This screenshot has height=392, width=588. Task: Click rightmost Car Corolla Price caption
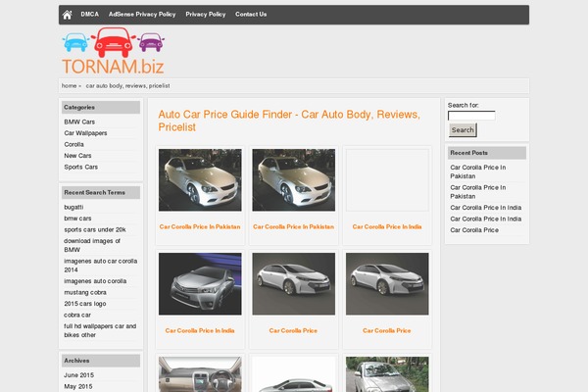point(387,331)
